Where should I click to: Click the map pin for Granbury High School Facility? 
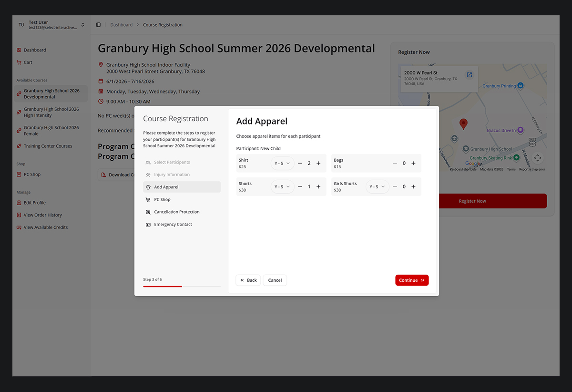[463, 123]
